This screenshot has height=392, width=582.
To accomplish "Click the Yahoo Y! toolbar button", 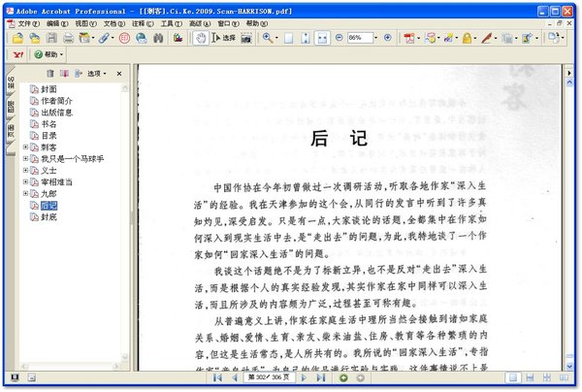I will coord(18,55).
